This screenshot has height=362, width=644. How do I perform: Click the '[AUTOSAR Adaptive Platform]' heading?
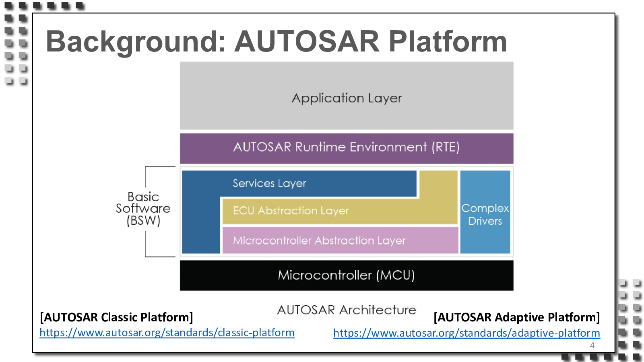point(517,317)
